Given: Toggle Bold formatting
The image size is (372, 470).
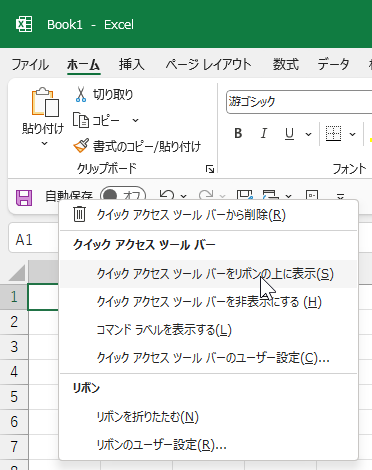Looking at the screenshot, I should (x=238, y=133).
